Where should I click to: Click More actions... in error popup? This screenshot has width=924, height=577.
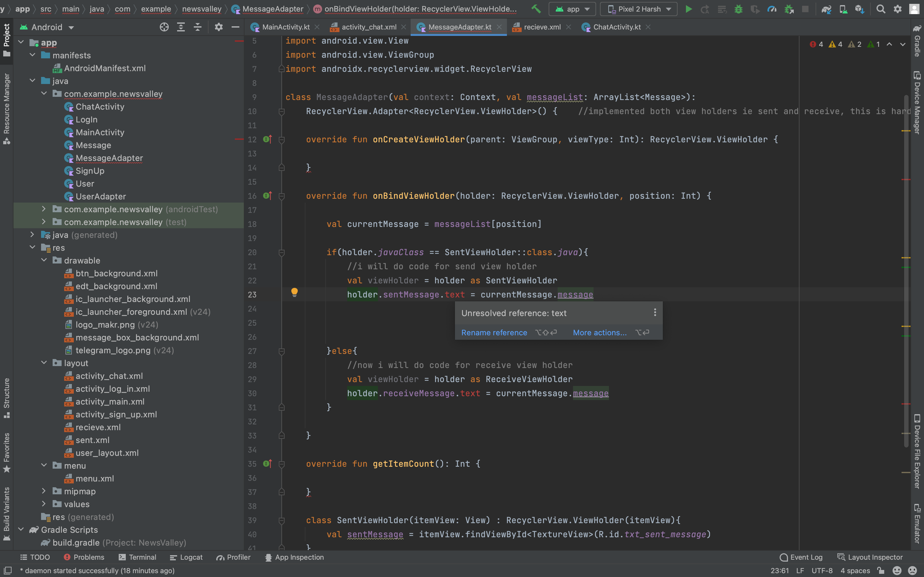point(599,332)
